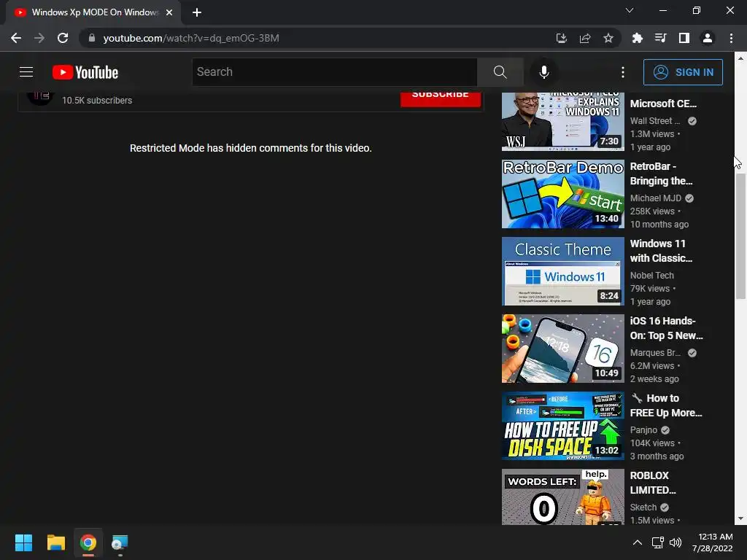Click channel name 'Michael MJD'
This screenshot has height=560, width=747.
click(656, 198)
